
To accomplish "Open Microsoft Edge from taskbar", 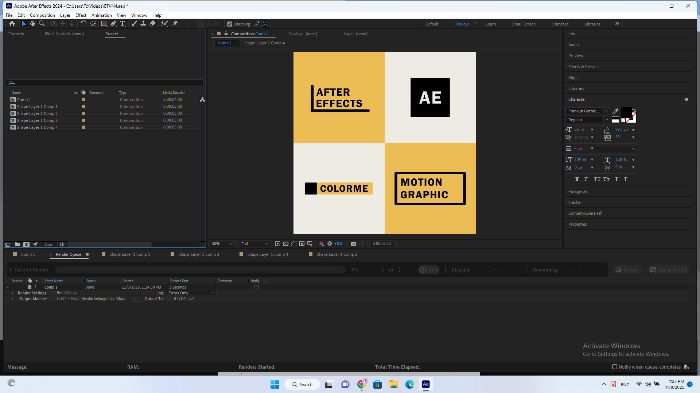I will pos(409,384).
